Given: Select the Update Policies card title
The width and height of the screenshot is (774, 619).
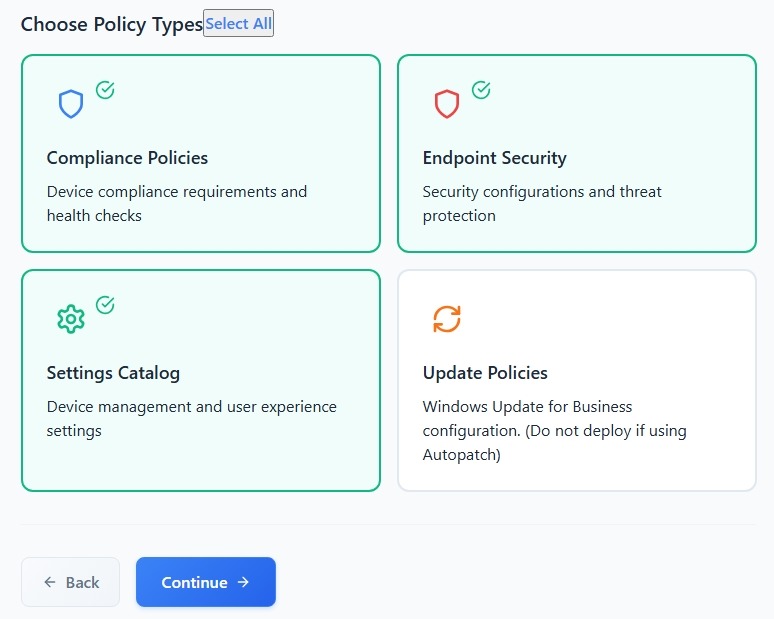Looking at the screenshot, I should (485, 373).
